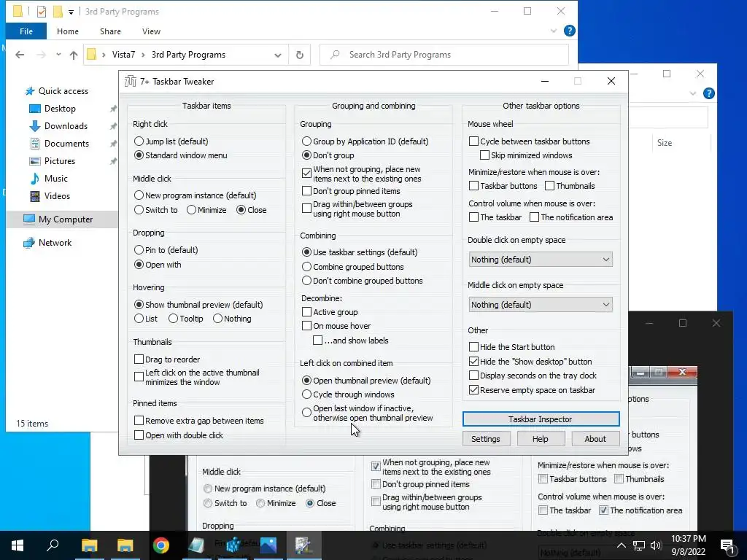The width and height of the screenshot is (747, 560).
Task: Launch Google Chrome from taskbar
Action: (x=161, y=545)
